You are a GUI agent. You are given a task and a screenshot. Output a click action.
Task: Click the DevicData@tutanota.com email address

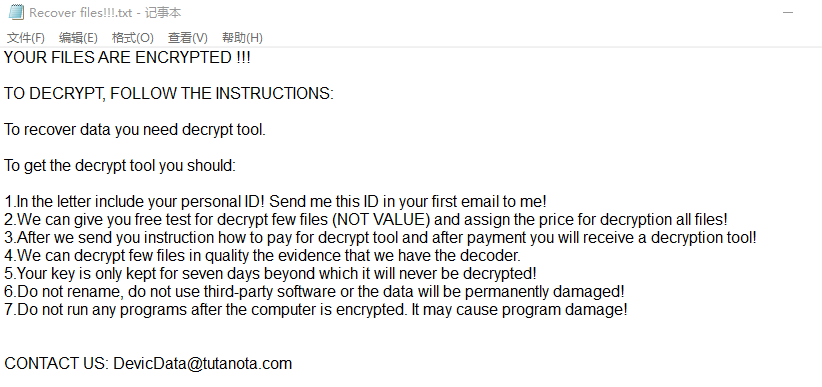click(x=202, y=363)
